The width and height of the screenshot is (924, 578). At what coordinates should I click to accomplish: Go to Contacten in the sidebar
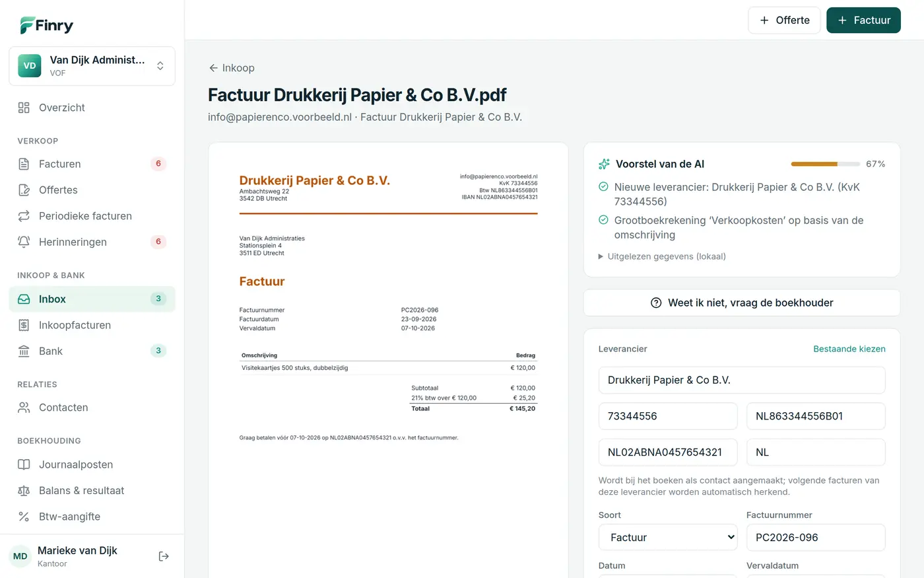point(92,408)
